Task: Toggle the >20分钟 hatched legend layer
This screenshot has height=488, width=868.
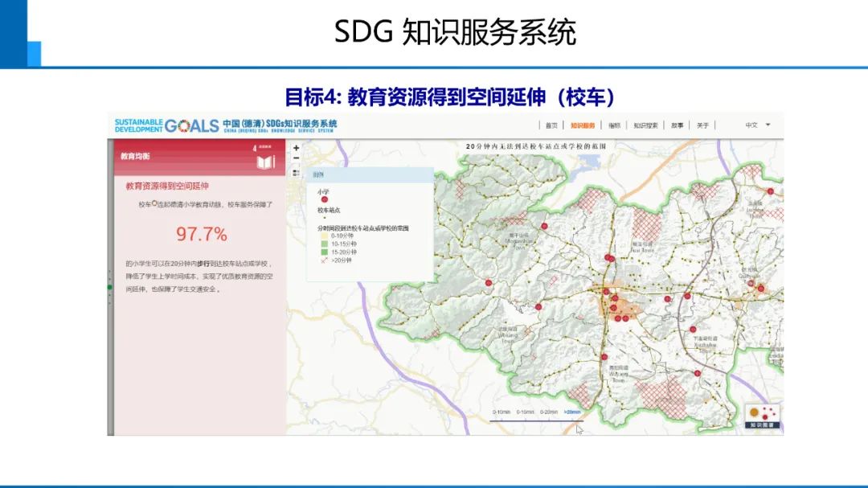Action: point(322,260)
